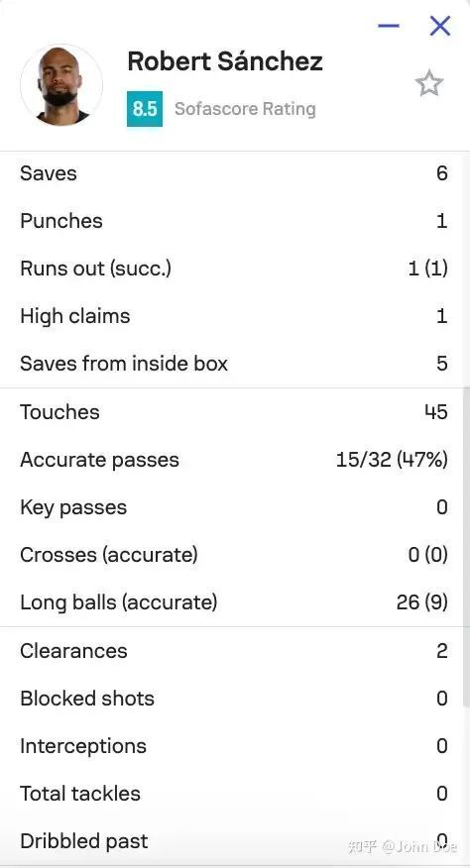Select Saves from inside box row
Viewport: 470px width, 868px height.
(232, 364)
